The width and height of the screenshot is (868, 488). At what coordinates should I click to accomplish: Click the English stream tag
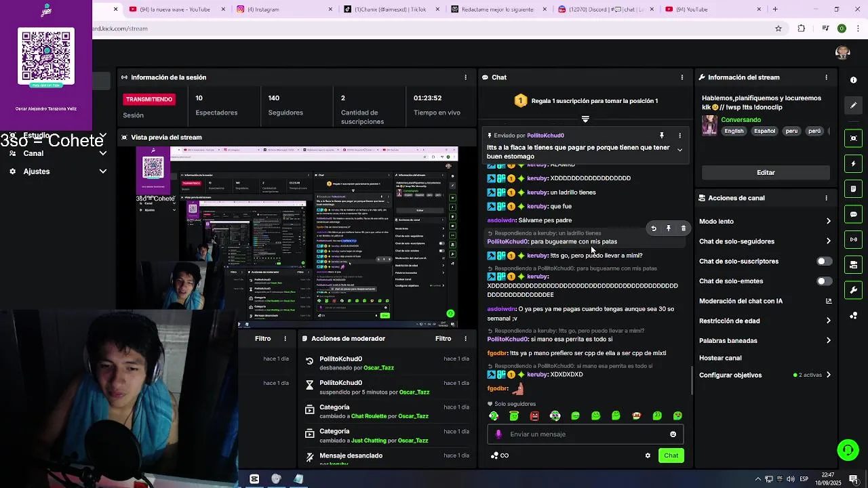(x=733, y=131)
